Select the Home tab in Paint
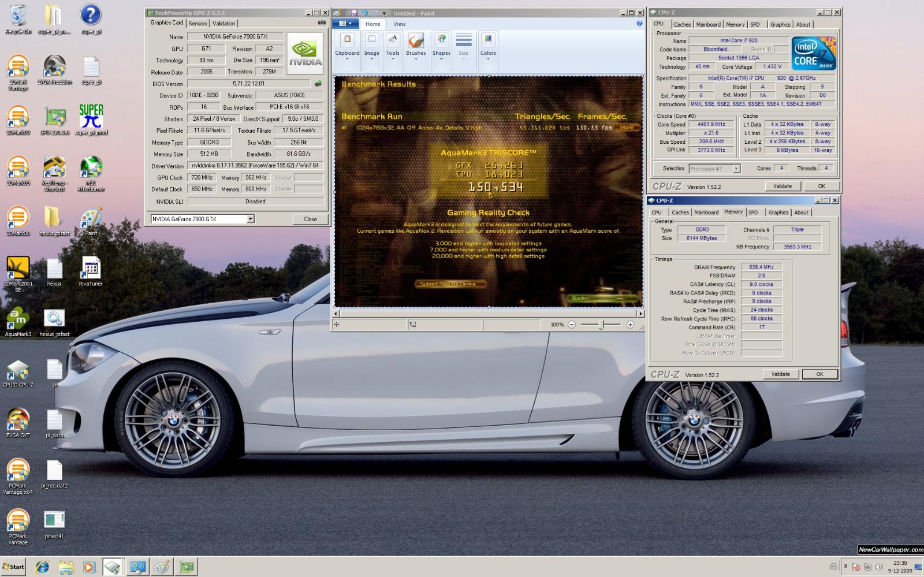Image resolution: width=924 pixels, height=577 pixels. tap(372, 24)
